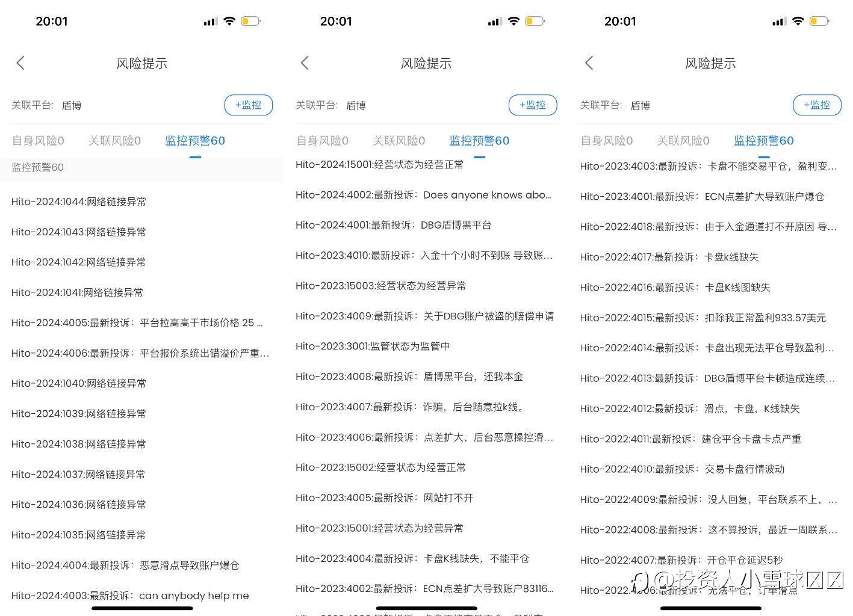Tap back arrow in middle phone screen
Screen dimensions: 853x616
pos(305,63)
